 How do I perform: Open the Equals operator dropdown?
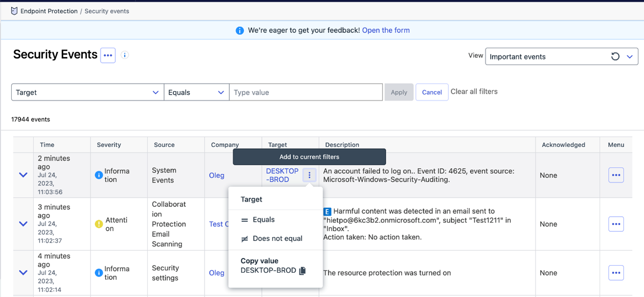197,92
